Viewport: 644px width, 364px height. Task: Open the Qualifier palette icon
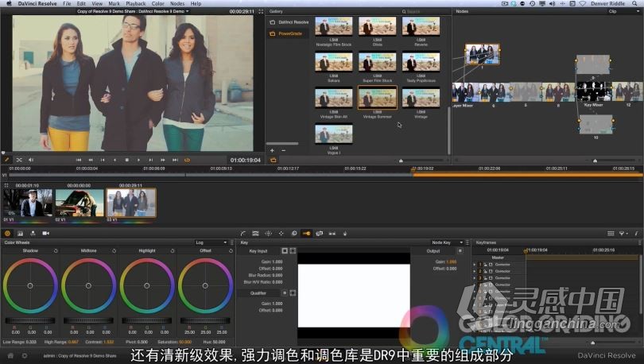pyautogui.click(x=255, y=233)
